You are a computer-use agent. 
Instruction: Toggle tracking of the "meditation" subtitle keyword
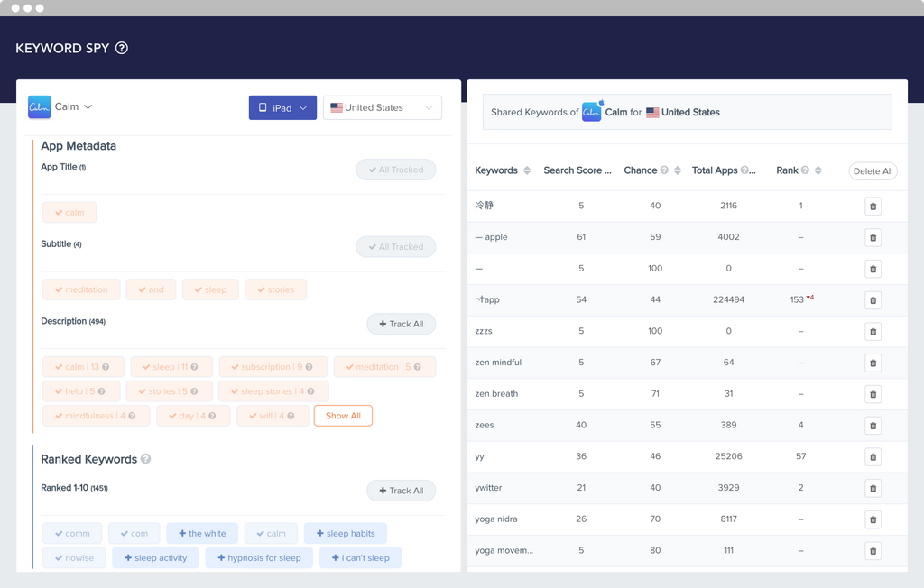pyautogui.click(x=81, y=289)
